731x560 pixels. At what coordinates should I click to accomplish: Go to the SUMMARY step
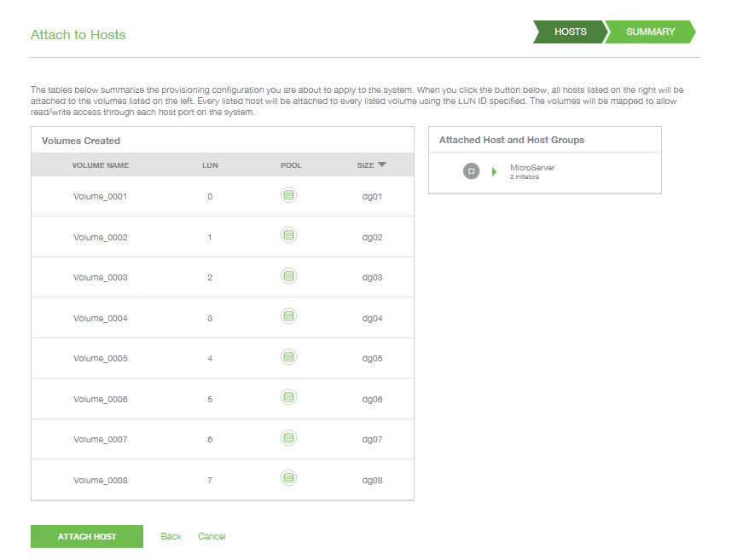[x=650, y=32]
